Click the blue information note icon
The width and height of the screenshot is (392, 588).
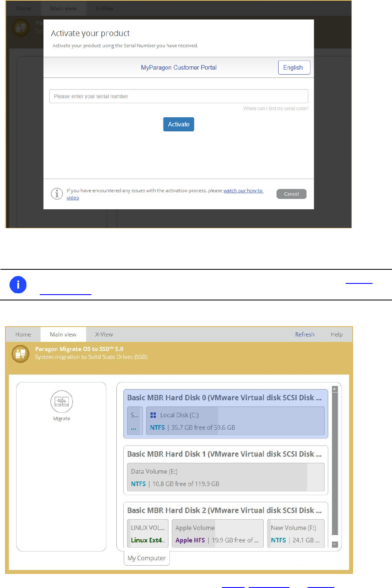click(x=18, y=285)
